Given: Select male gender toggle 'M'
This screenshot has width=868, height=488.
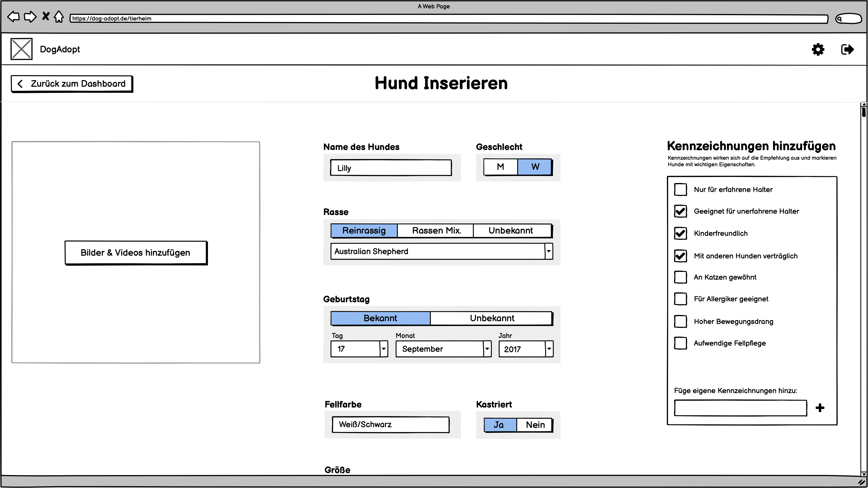Looking at the screenshot, I should (500, 166).
